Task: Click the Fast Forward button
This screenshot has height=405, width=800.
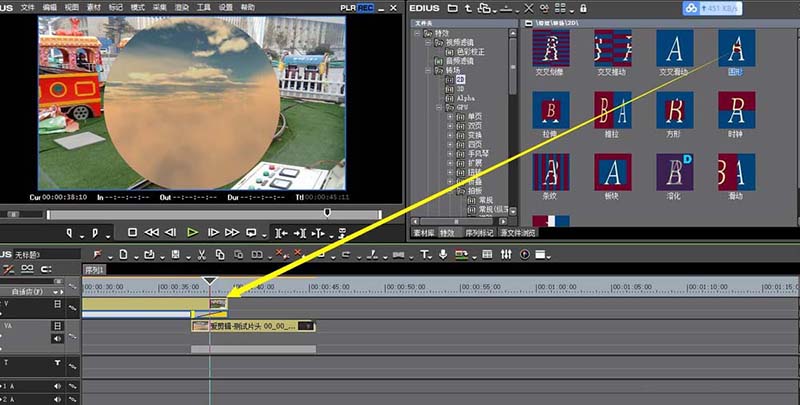Action: [x=232, y=233]
